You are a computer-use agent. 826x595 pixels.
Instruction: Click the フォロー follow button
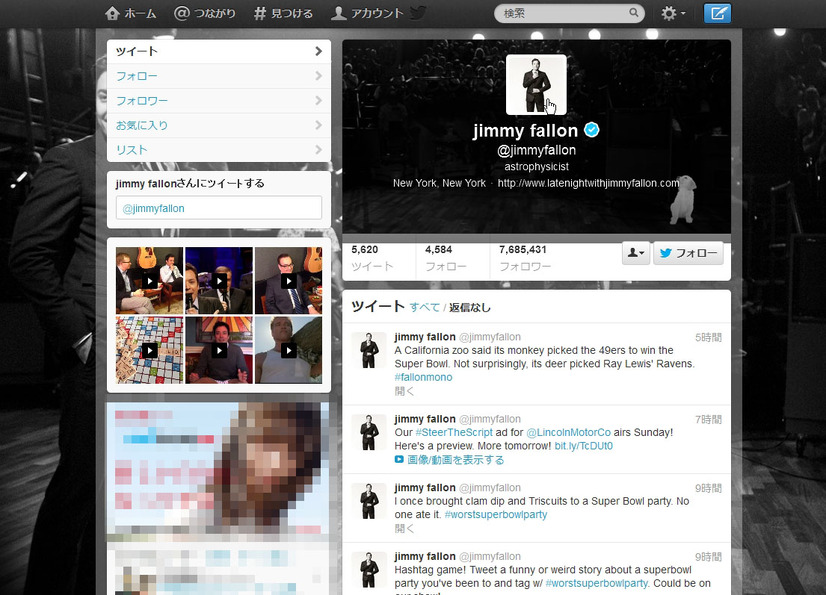point(689,253)
